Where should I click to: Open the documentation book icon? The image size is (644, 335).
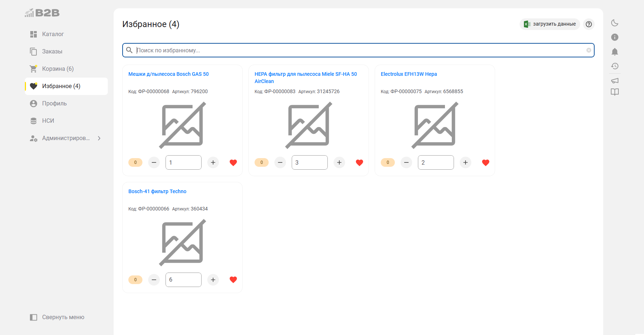615,92
